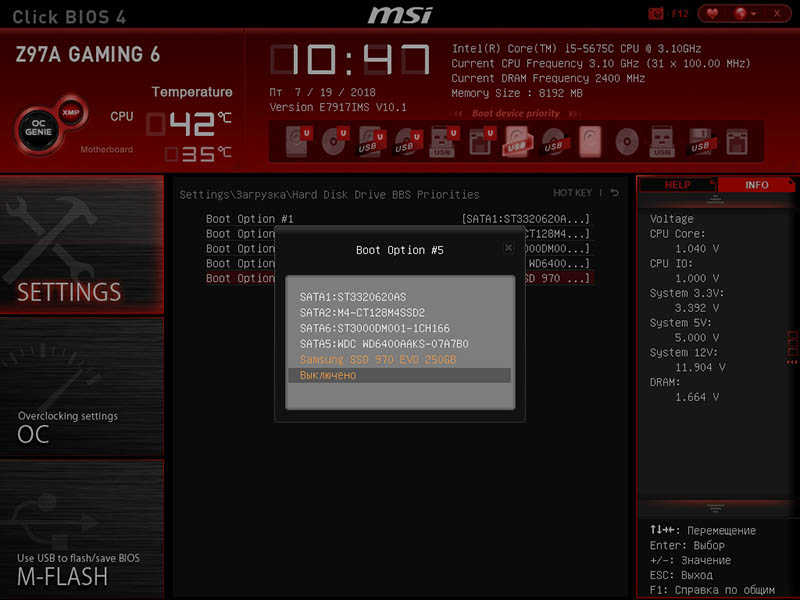Click the back arrow next to HOT KEY
The width and height of the screenshot is (800, 600).
click(615, 193)
